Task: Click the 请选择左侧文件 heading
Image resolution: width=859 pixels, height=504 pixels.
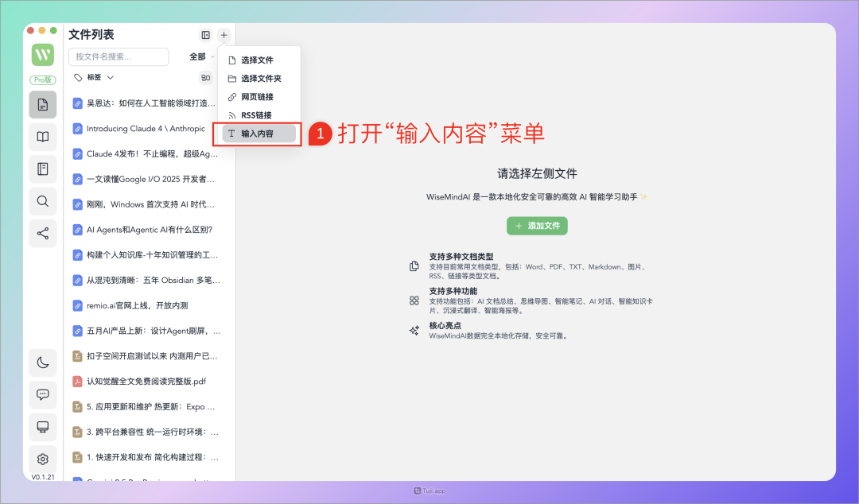Action: coord(537,173)
